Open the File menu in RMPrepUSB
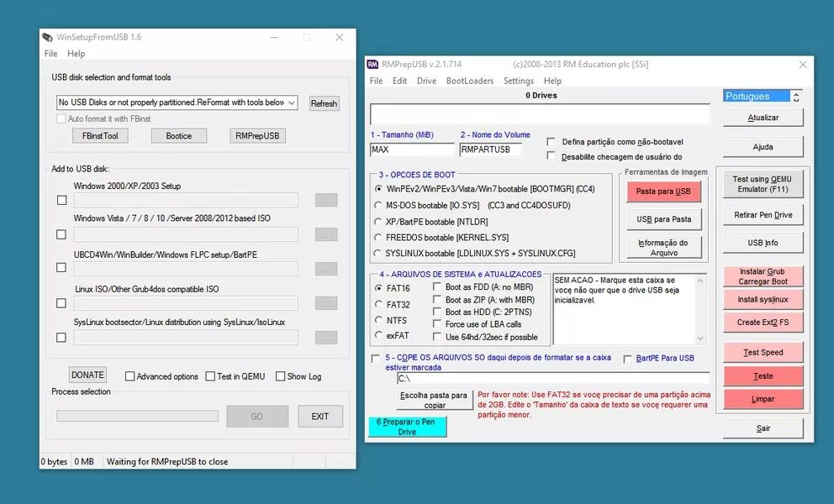The image size is (834, 504). tap(376, 81)
